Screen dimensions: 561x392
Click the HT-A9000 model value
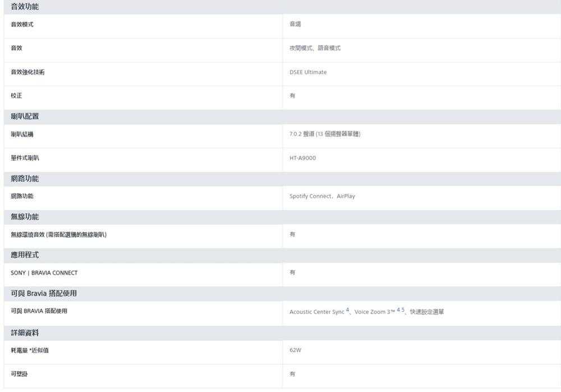click(x=302, y=158)
